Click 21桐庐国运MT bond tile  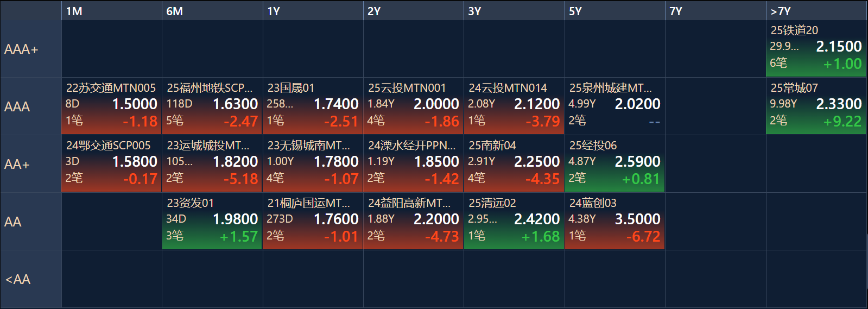click(x=313, y=222)
